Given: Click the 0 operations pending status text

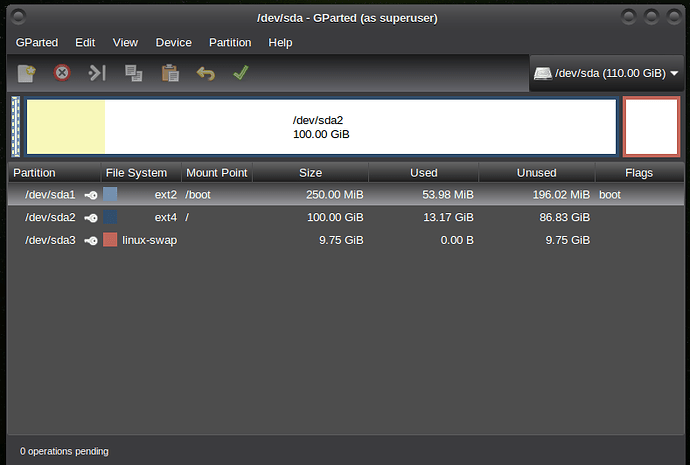Looking at the screenshot, I should pos(64,451).
